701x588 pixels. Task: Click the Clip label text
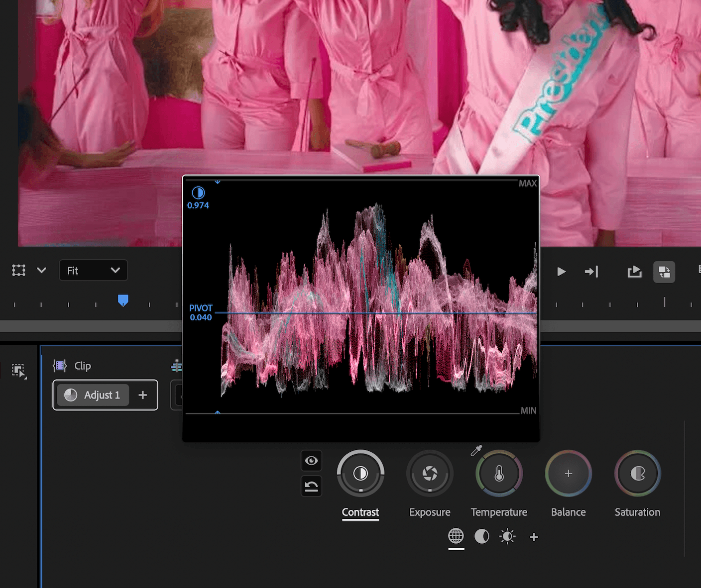[x=83, y=366]
